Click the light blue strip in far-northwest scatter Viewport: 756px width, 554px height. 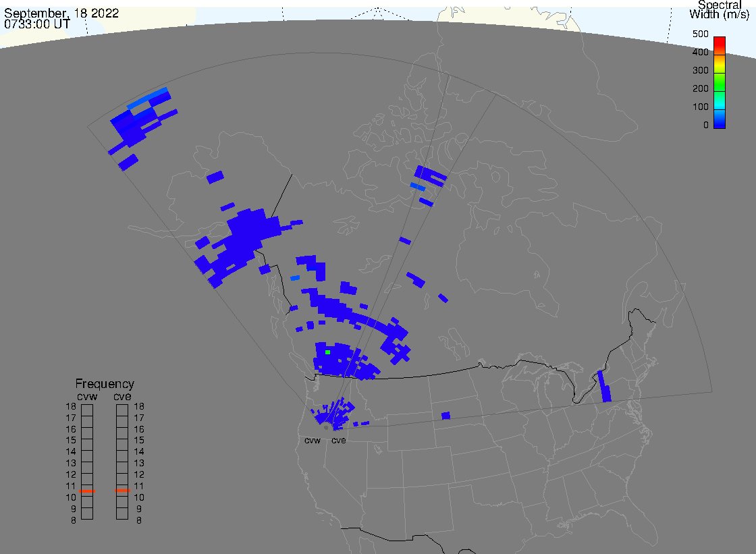(x=147, y=98)
